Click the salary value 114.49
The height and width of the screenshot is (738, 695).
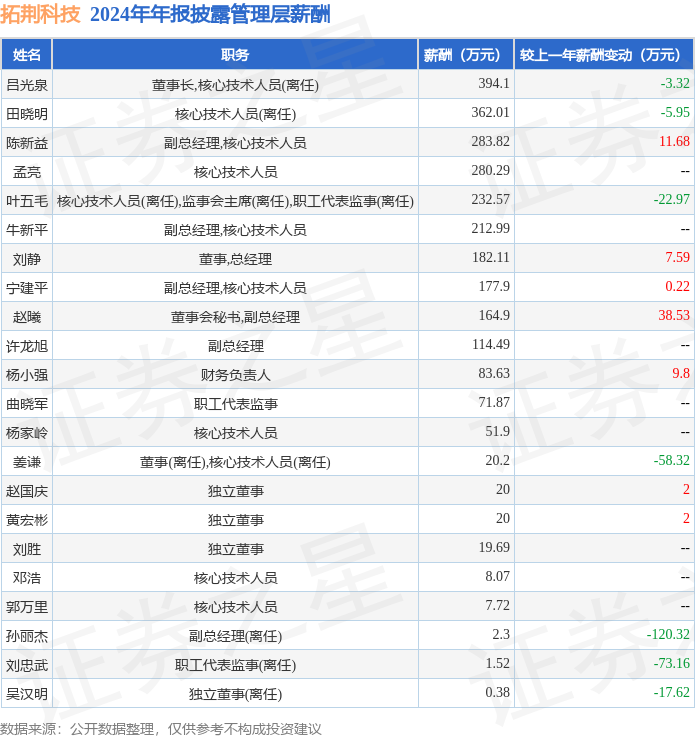pos(491,345)
